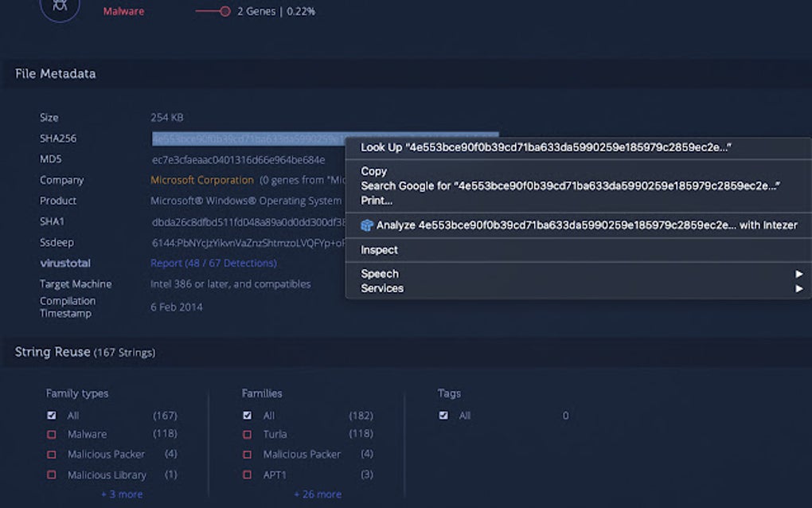
Task: Check the Malicious Packer family type
Action: pyautogui.click(x=52, y=454)
